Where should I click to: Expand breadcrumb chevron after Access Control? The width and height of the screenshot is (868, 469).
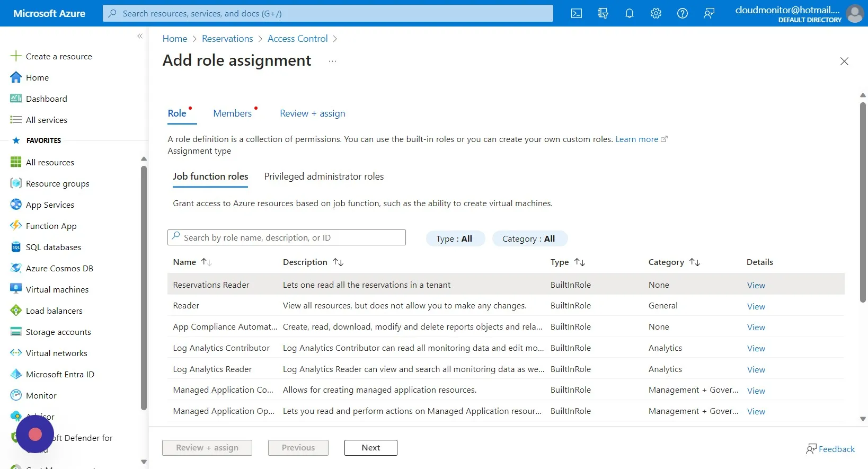pyautogui.click(x=335, y=39)
